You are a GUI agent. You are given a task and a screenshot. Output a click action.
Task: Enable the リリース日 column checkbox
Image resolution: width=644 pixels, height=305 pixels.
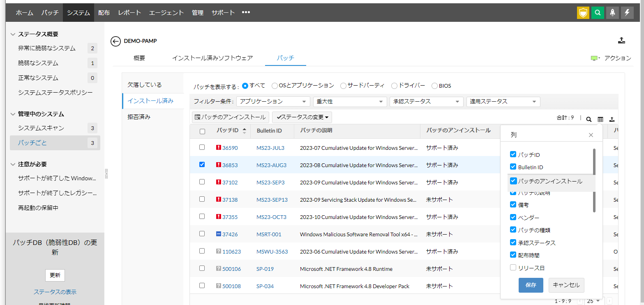[513, 268]
